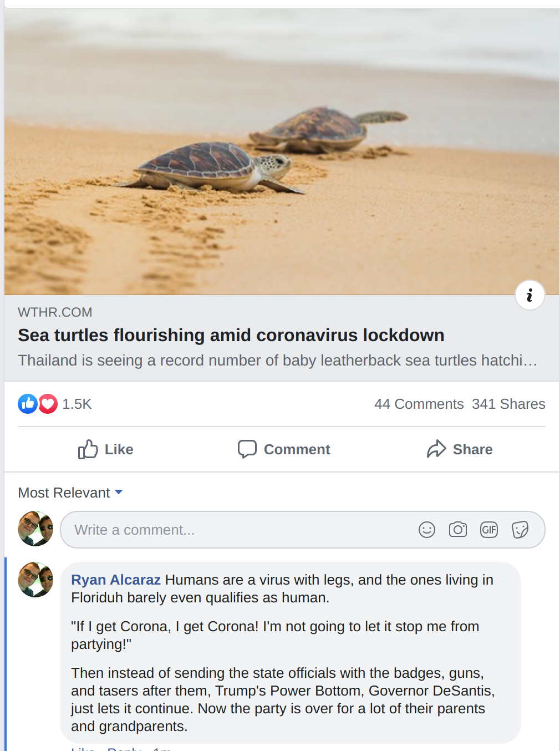This screenshot has width=560, height=751.
Task: Open the sea turtles article headline
Action: pos(231,335)
